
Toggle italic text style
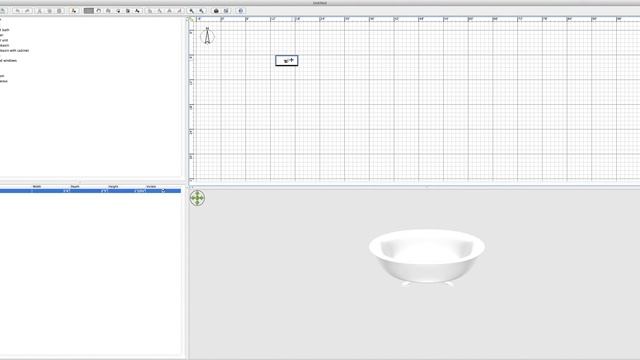tap(179, 11)
